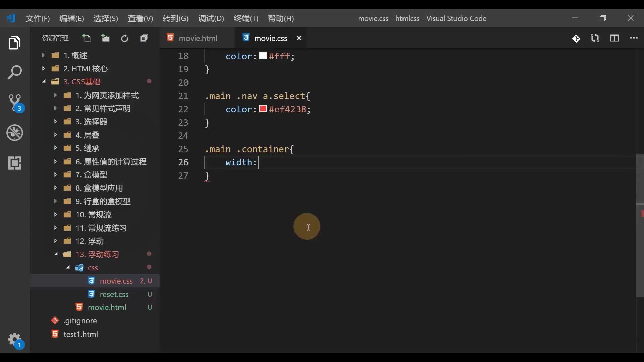Open the 终端(T) menu
Screen dimensions: 644x362
[246, 18]
